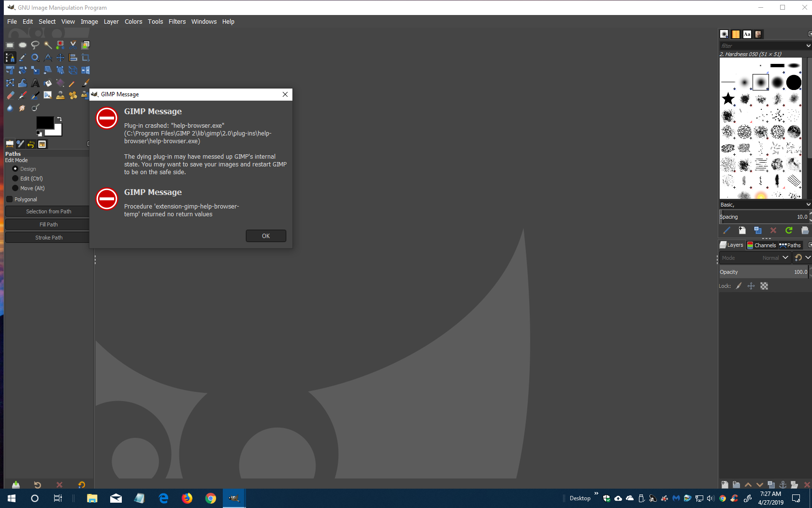The width and height of the screenshot is (812, 508).
Task: Select the Bucket Fill tool
Action: pos(47,83)
